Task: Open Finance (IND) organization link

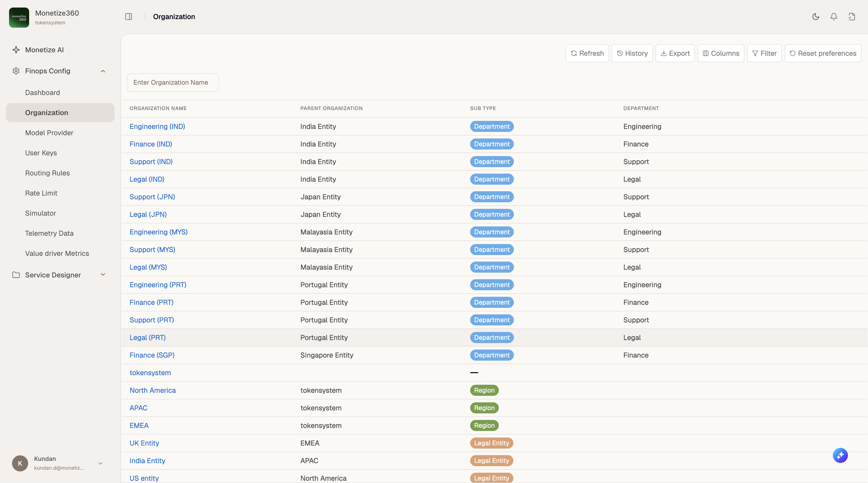Action: pyautogui.click(x=151, y=144)
